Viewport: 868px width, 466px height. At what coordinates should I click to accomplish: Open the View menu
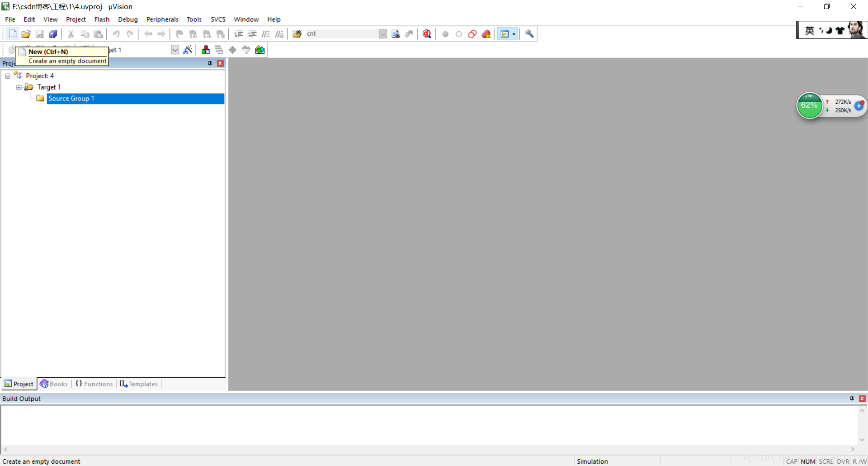(50, 19)
